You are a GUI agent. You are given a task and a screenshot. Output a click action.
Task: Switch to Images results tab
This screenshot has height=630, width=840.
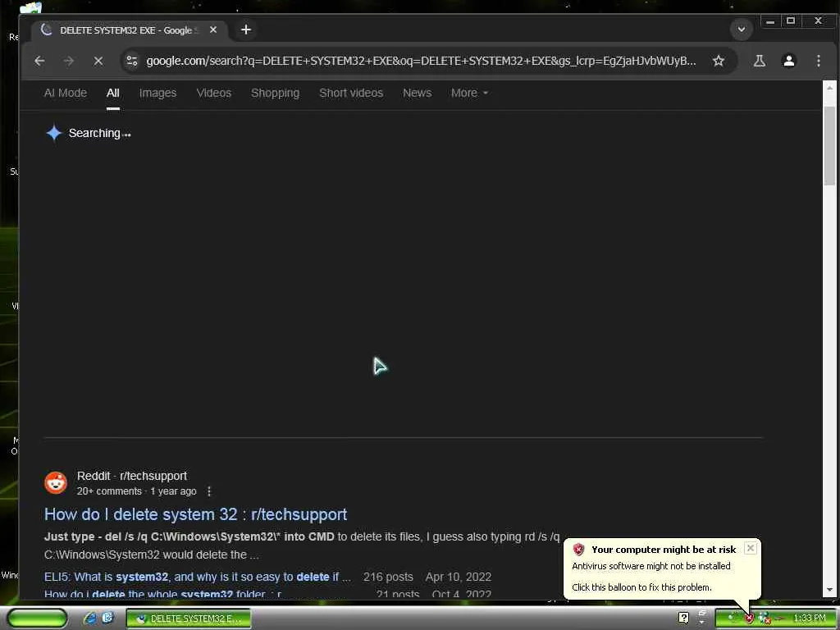coord(157,94)
